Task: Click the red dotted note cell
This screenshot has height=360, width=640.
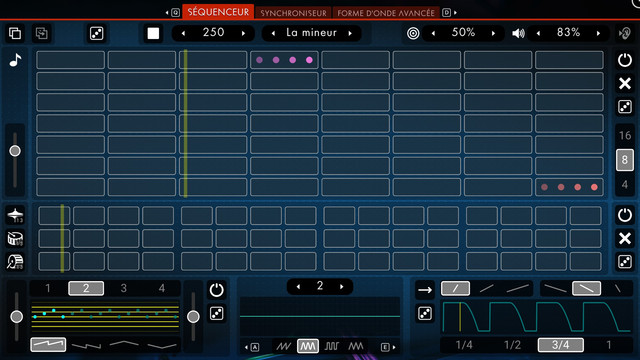Action: pos(569,187)
